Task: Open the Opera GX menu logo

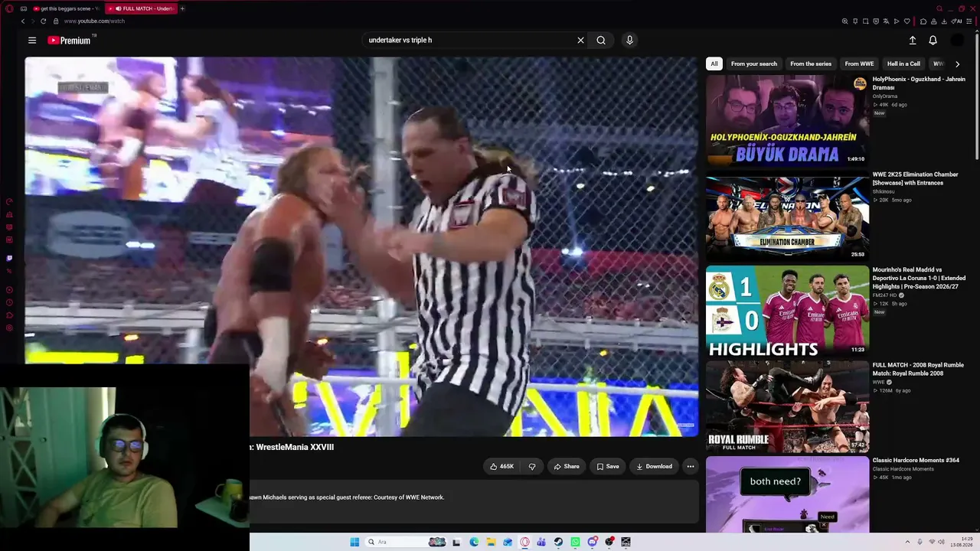Action: click(9, 8)
